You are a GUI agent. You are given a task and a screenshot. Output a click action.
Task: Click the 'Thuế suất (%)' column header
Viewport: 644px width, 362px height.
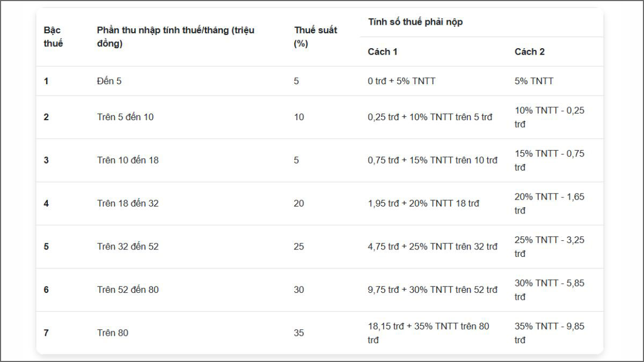pos(316,37)
